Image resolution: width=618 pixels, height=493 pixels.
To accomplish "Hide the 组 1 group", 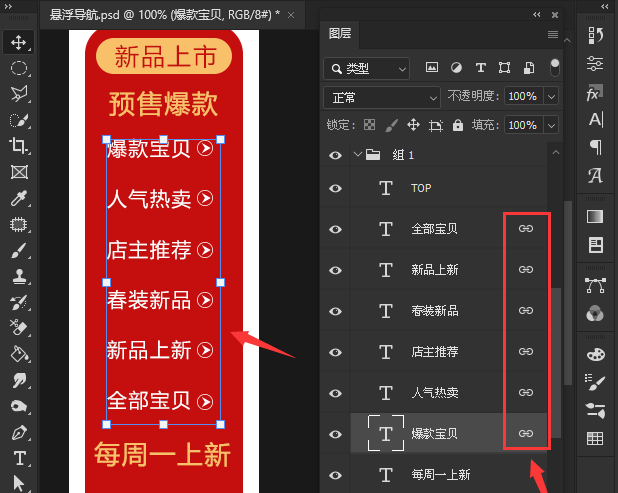I will tap(335, 155).
